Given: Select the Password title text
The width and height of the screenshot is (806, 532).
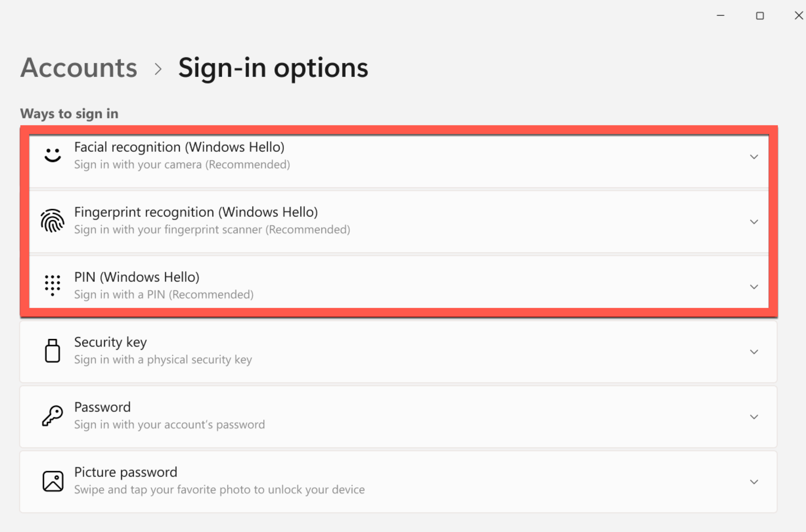Looking at the screenshot, I should coord(102,407).
